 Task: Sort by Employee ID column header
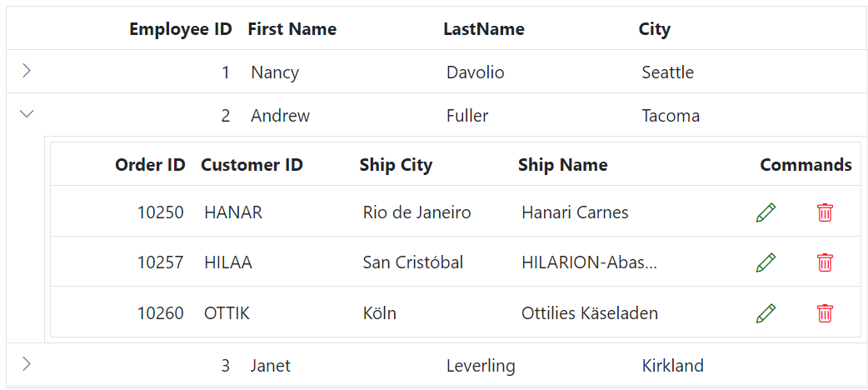pos(180,29)
